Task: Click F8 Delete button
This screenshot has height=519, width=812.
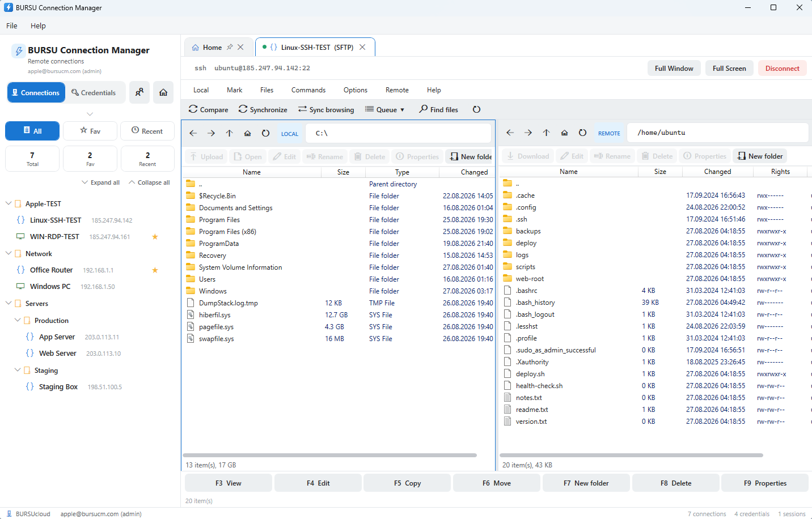Action: click(676, 483)
